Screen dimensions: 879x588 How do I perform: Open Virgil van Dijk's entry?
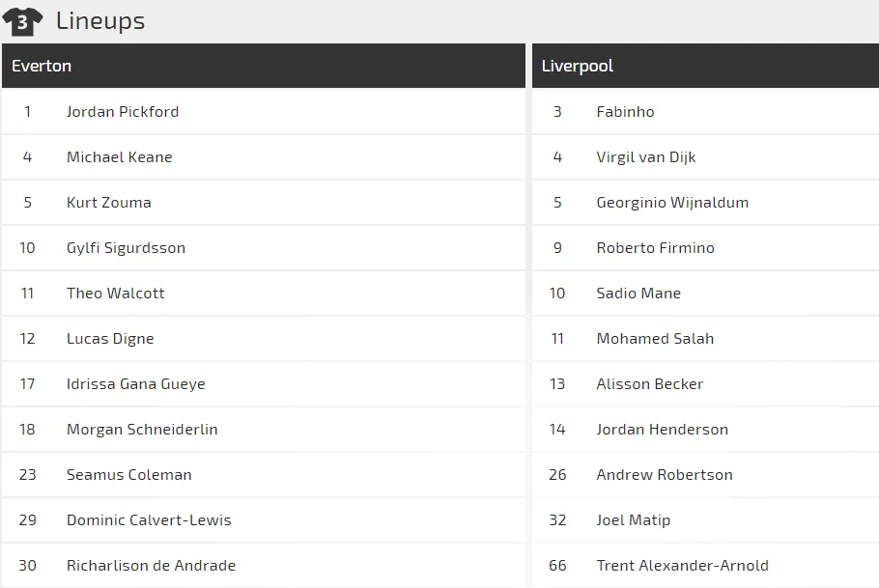(x=646, y=156)
